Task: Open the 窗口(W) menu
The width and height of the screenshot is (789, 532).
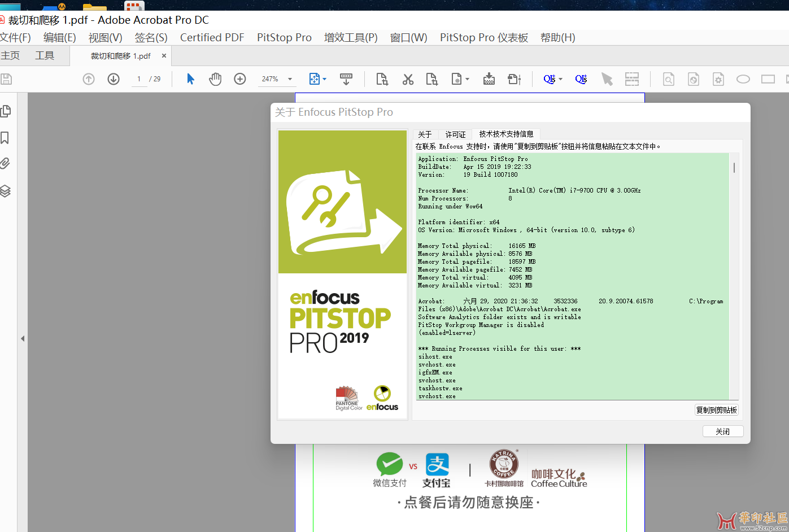Action: (409, 37)
